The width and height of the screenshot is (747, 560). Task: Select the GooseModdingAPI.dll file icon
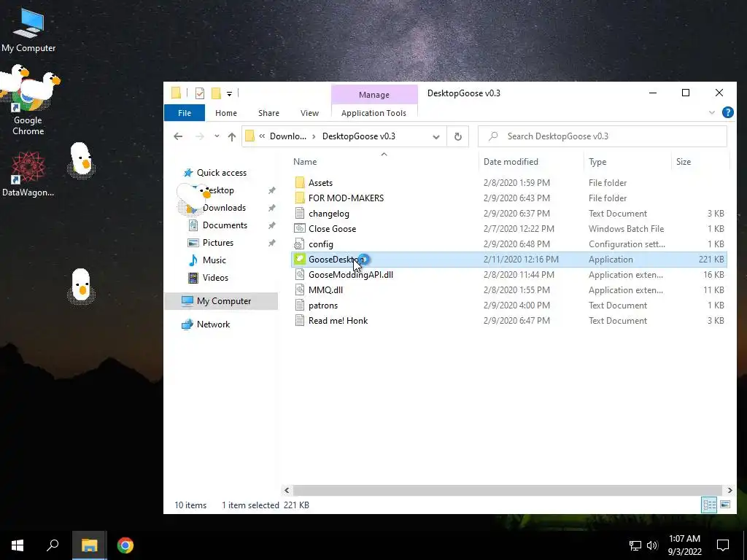[300, 275]
